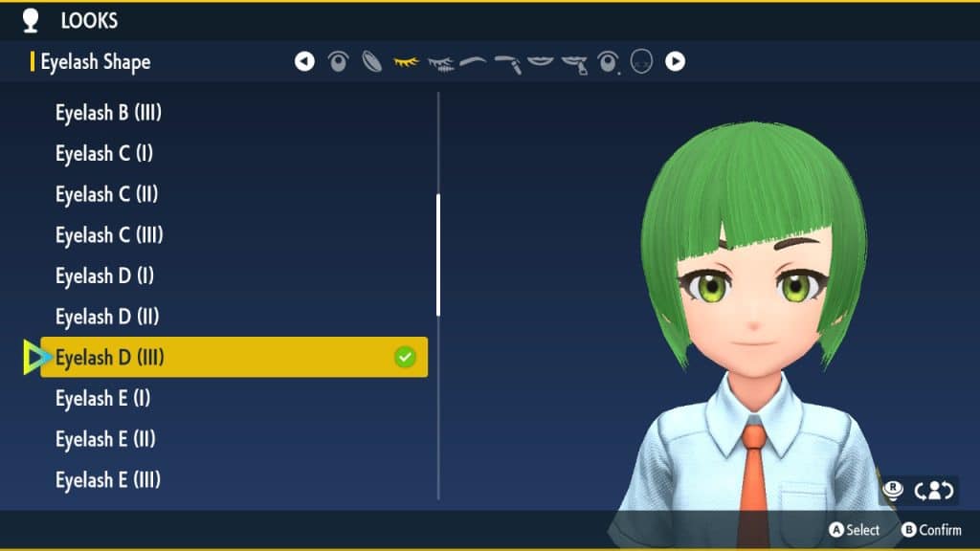Open the mouth shape lips icon

541,61
